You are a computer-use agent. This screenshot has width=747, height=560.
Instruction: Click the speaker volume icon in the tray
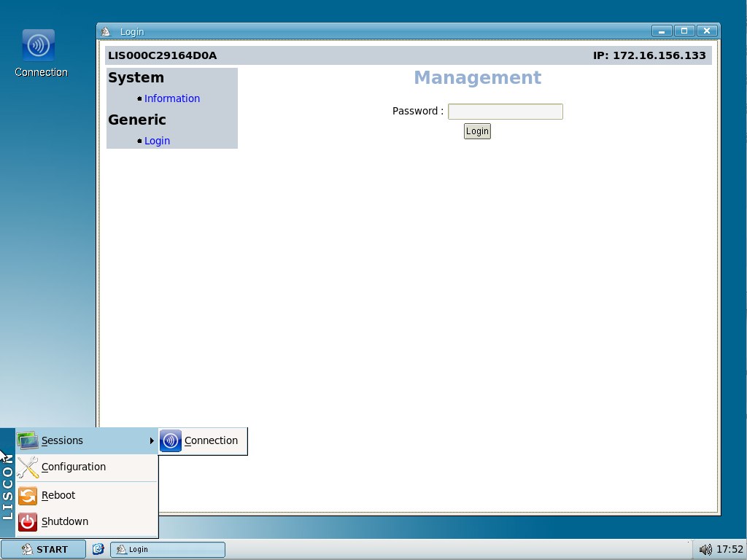pyautogui.click(x=705, y=549)
